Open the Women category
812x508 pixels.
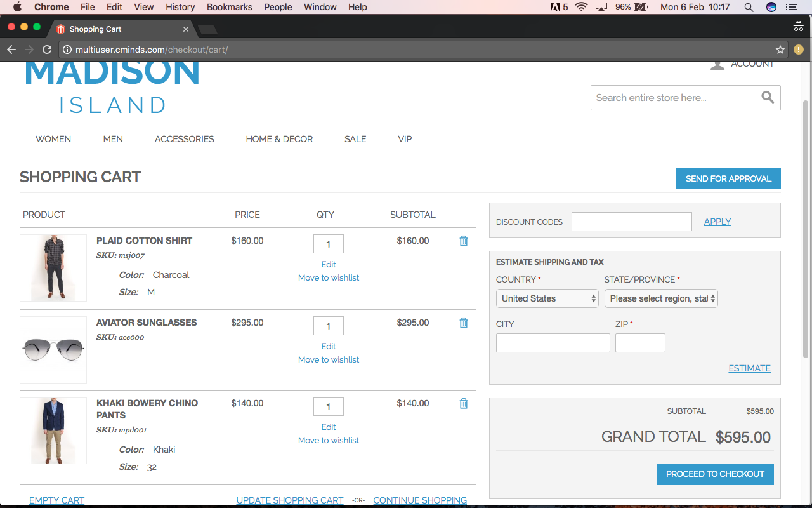(x=53, y=139)
